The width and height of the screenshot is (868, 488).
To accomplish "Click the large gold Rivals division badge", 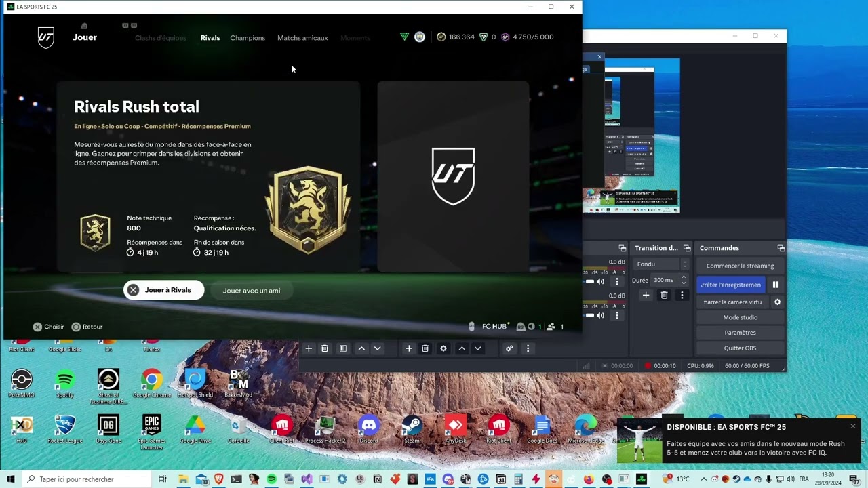I will (x=309, y=209).
